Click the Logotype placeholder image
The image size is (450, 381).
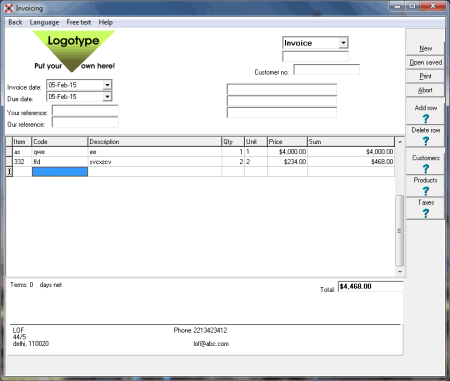click(x=74, y=51)
